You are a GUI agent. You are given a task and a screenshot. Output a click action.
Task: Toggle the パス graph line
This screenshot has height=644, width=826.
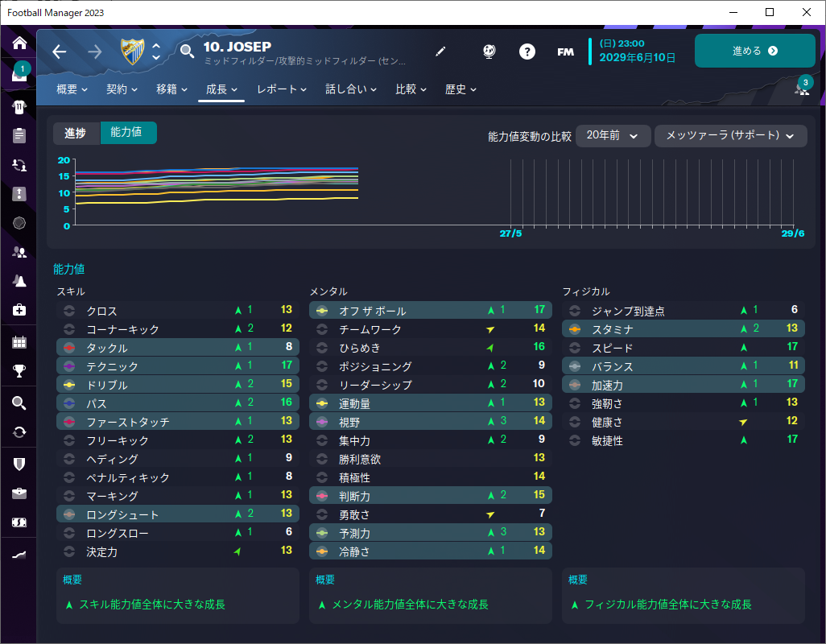coord(69,403)
